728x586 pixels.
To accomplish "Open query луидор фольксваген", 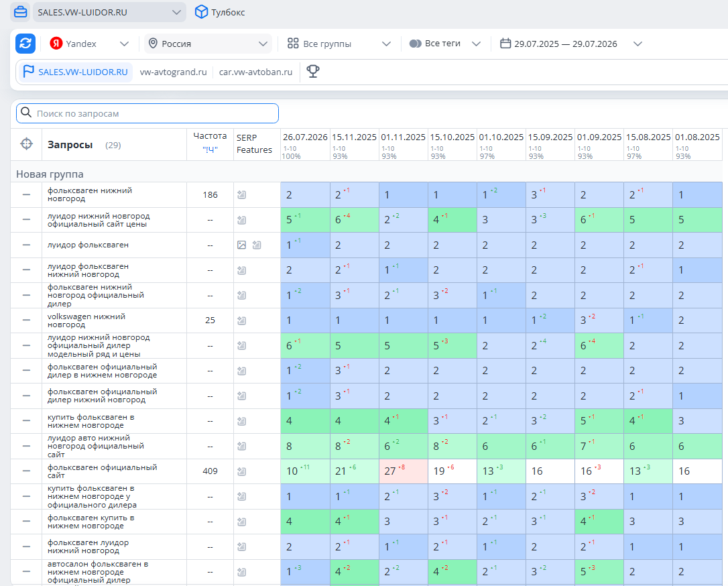I will (88, 245).
